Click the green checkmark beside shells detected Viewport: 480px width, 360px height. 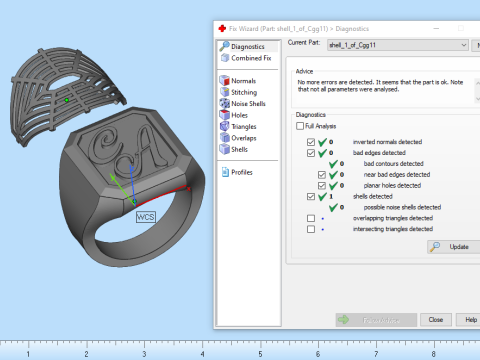point(322,196)
